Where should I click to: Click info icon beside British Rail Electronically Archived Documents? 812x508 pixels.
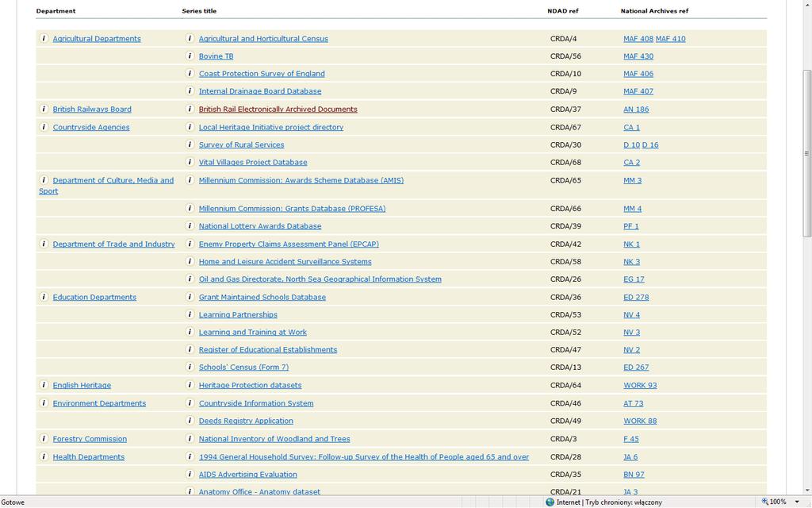[x=190, y=109]
